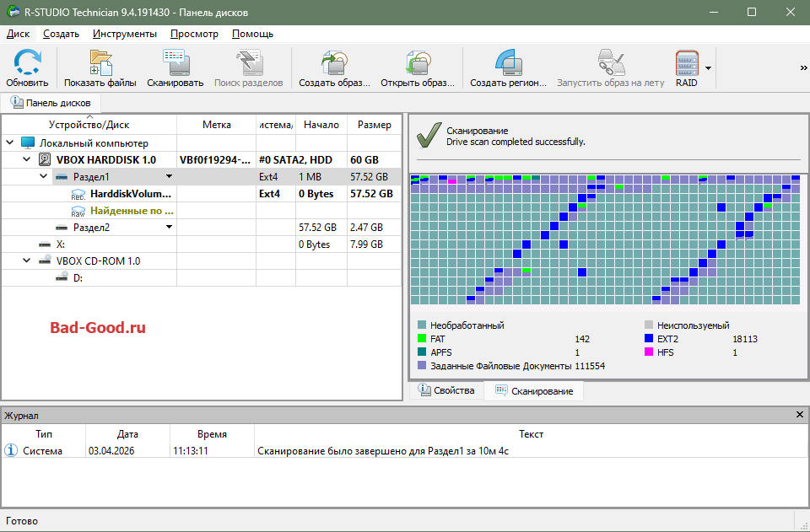Switch to the Свойства tab

click(x=447, y=391)
